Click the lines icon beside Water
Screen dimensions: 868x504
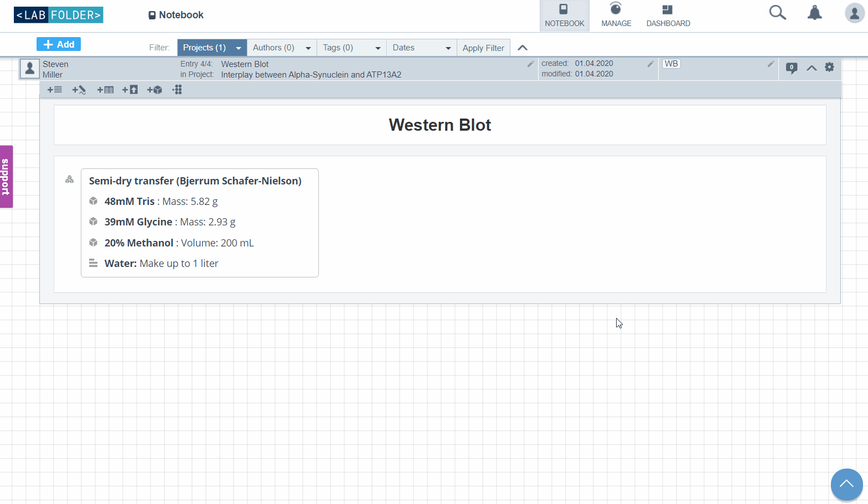(94, 263)
